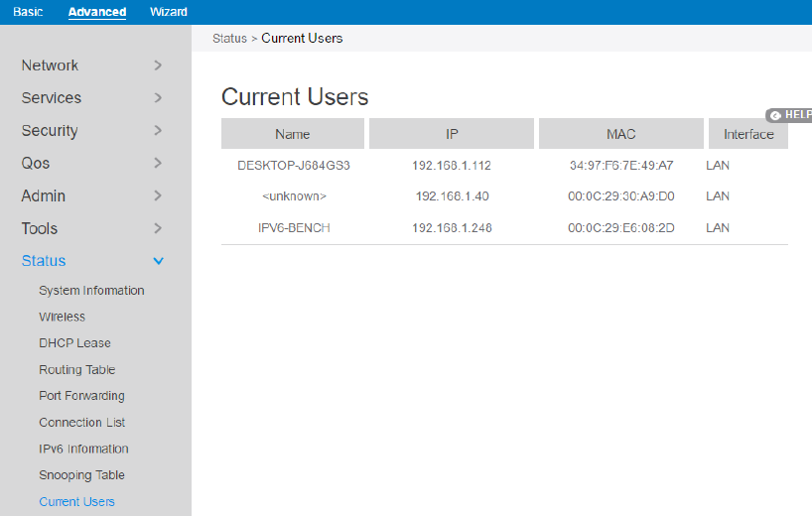Expand the Qos menu arrow
This screenshot has width=812, height=516.
158,164
